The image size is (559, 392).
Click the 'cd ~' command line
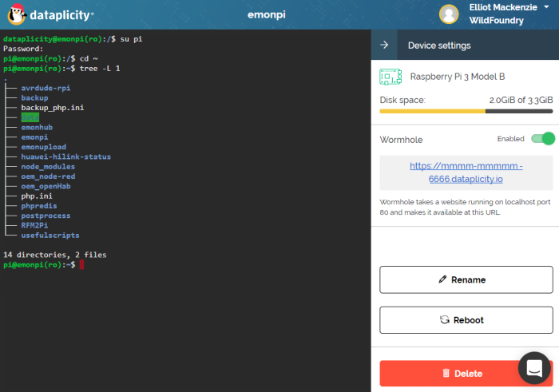tap(89, 58)
